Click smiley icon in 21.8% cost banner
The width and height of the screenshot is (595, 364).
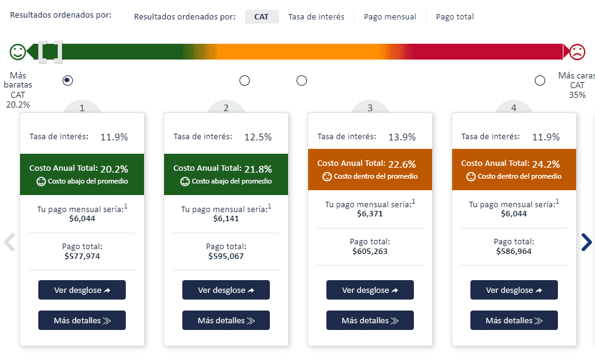click(185, 181)
